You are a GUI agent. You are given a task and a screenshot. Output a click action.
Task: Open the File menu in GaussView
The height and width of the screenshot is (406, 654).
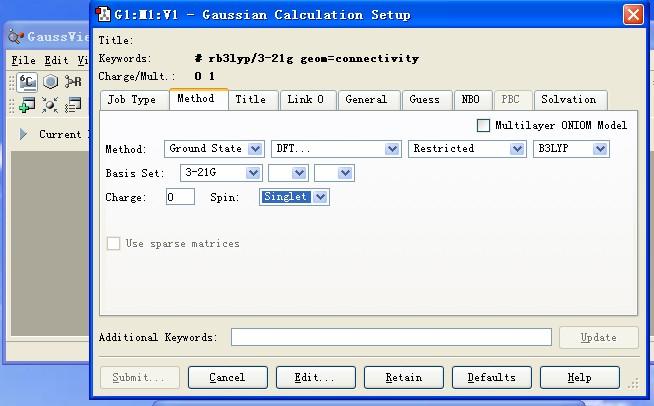pyautogui.click(x=23, y=61)
